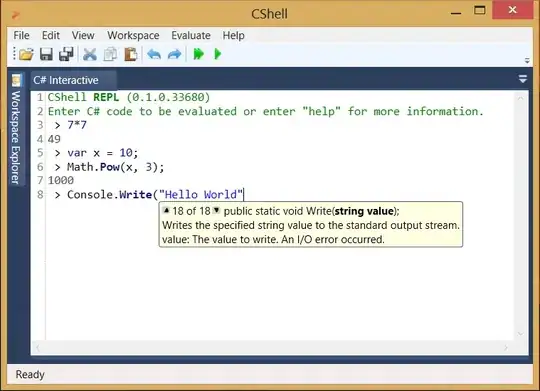Click the "Math.Pow(x, 3);" line
This screenshot has height=391, width=540.
(x=116, y=167)
